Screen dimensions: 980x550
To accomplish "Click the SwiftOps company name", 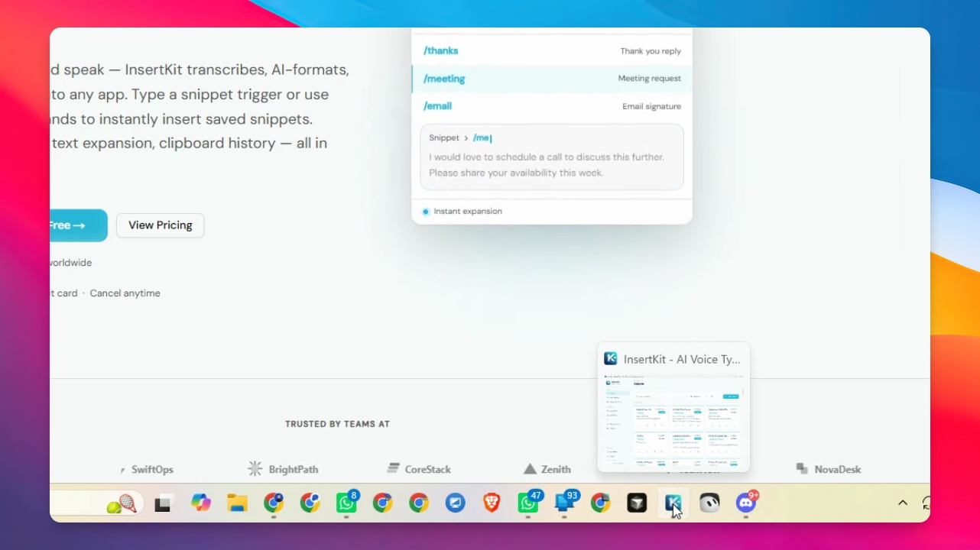I will coord(152,470).
